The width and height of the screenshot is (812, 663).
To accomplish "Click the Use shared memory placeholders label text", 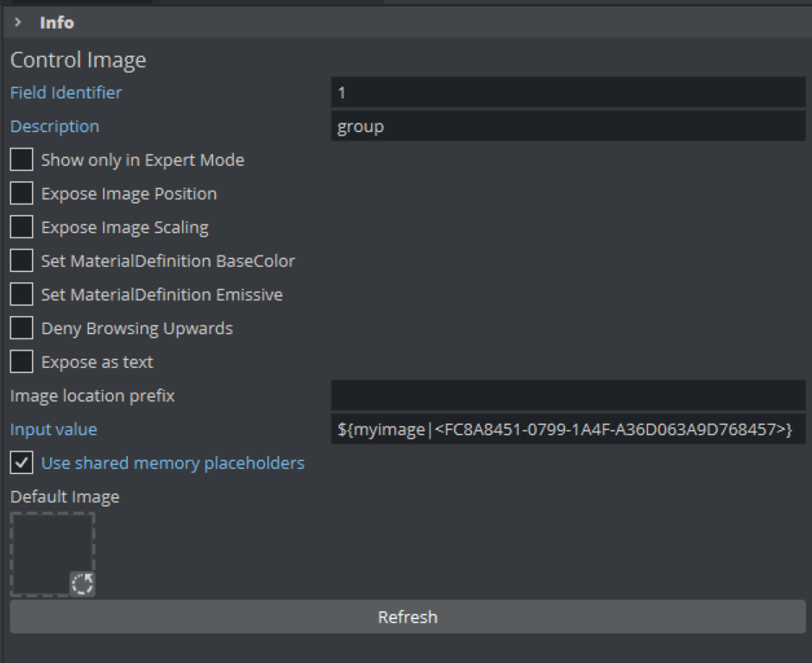I will 173,463.
